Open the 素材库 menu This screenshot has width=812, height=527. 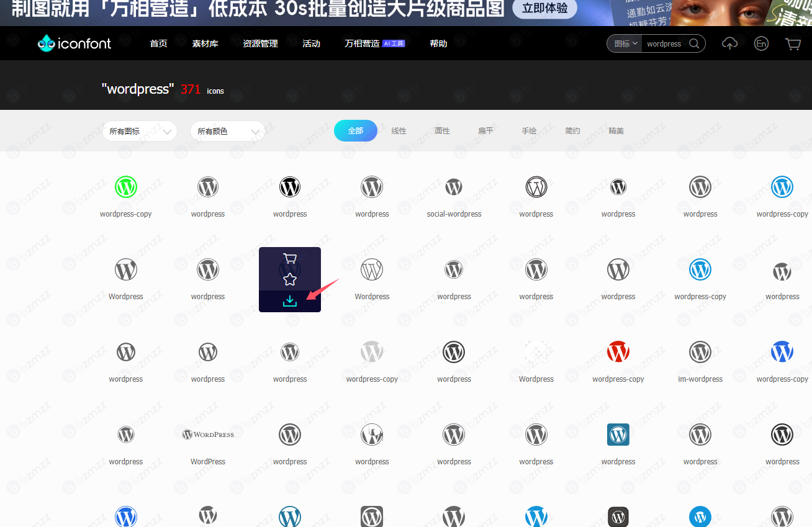(x=205, y=43)
